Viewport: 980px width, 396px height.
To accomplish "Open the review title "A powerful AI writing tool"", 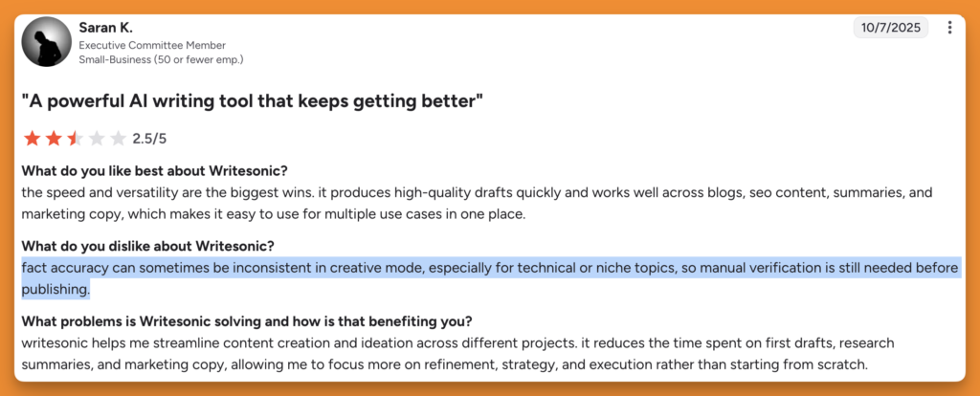I will [252, 100].
